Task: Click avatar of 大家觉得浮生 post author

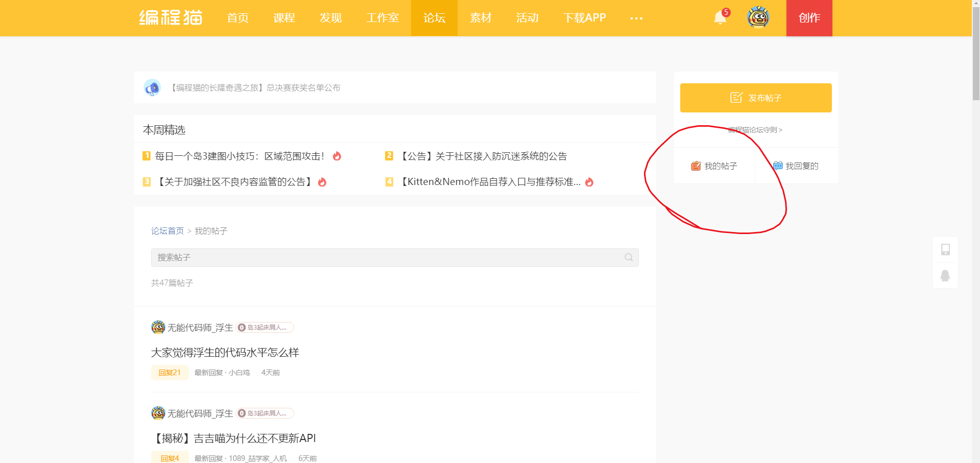Action: (158, 327)
